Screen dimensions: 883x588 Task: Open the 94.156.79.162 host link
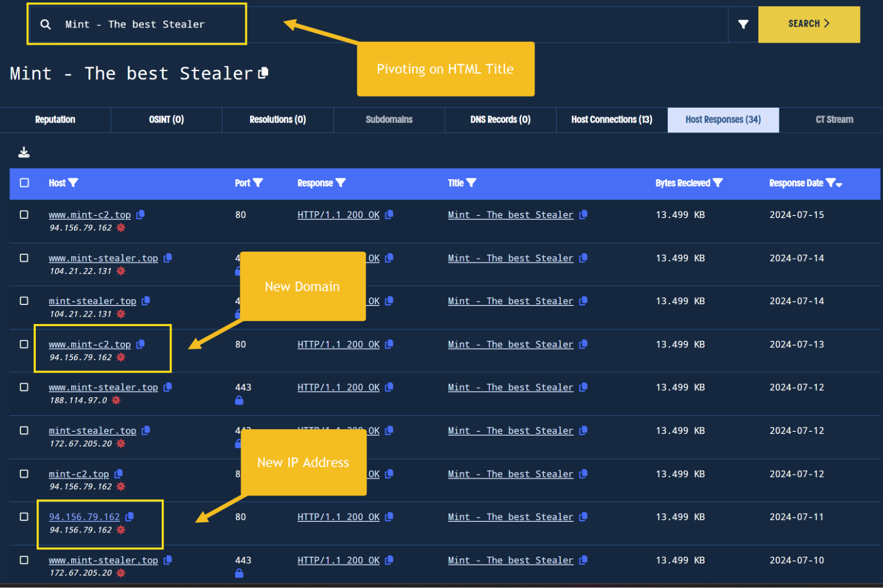pos(84,516)
